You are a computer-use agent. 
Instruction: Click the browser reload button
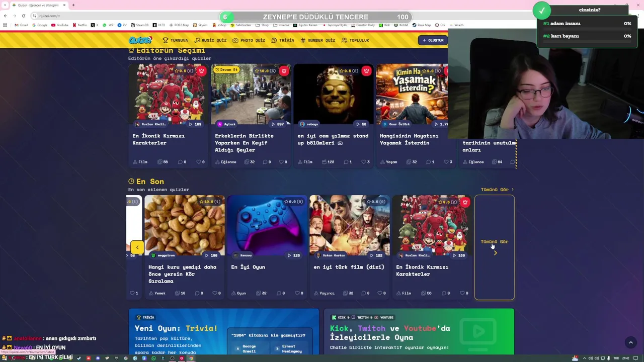(x=23, y=16)
